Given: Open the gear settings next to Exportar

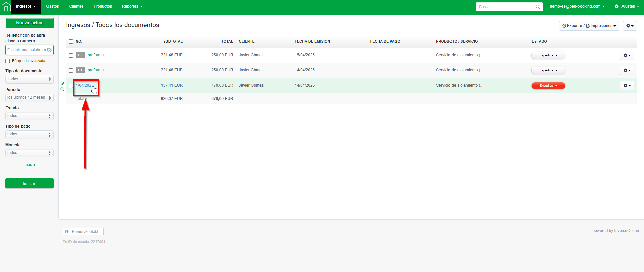Looking at the screenshot, I should pos(630,26).
